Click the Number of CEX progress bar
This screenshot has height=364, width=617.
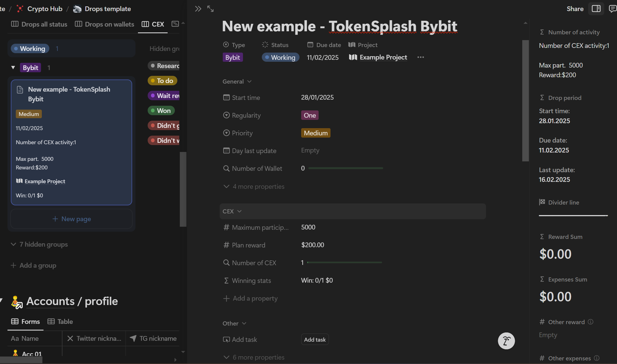pos(345,262)
